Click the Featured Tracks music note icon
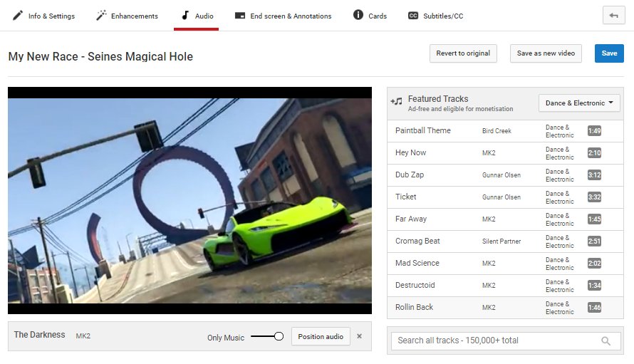This screenshot has width=634, height=364. pos(396,101)
